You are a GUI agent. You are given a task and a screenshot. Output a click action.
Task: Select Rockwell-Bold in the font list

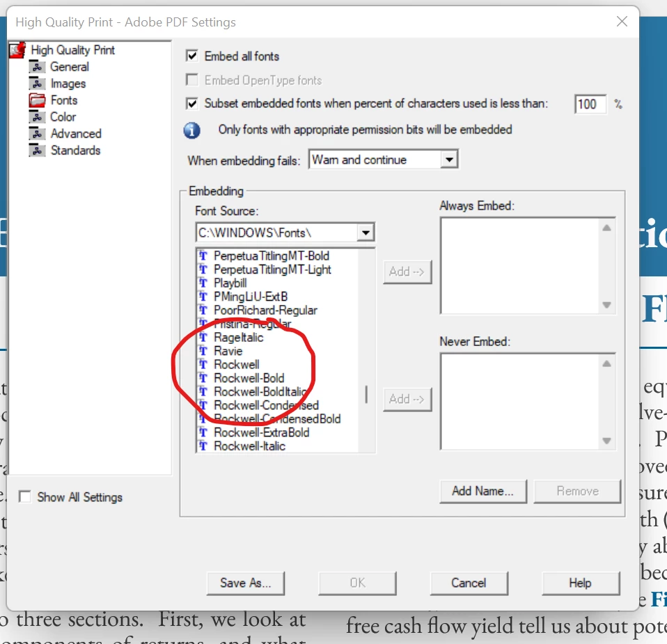[x=249, y=378]
